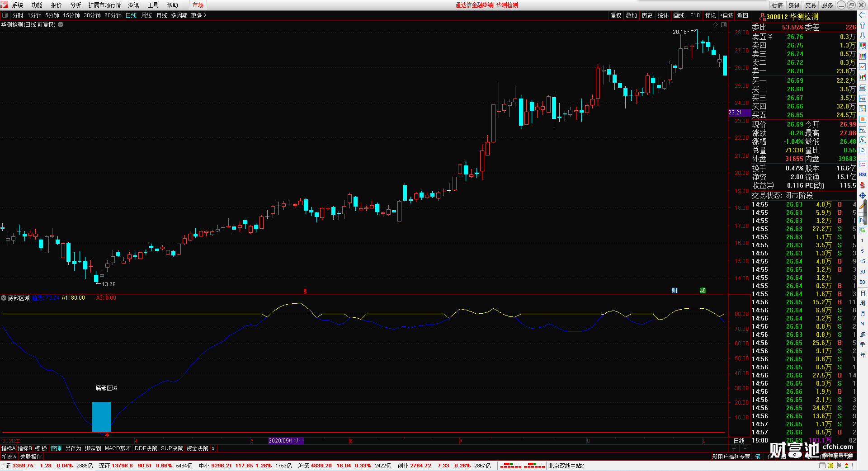Viewport: 868px width, 471px height.
Task: Open the 功能 menu
Action: click(x=37, y=5)
